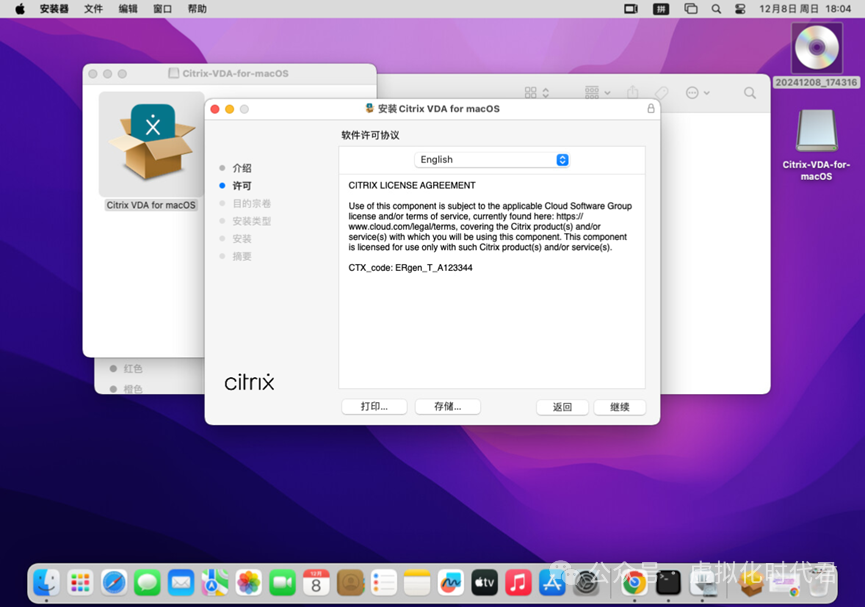Viewport: 865px width, 607px height.
Task: Launch Safari from the Dock
Action: point(114,583)
